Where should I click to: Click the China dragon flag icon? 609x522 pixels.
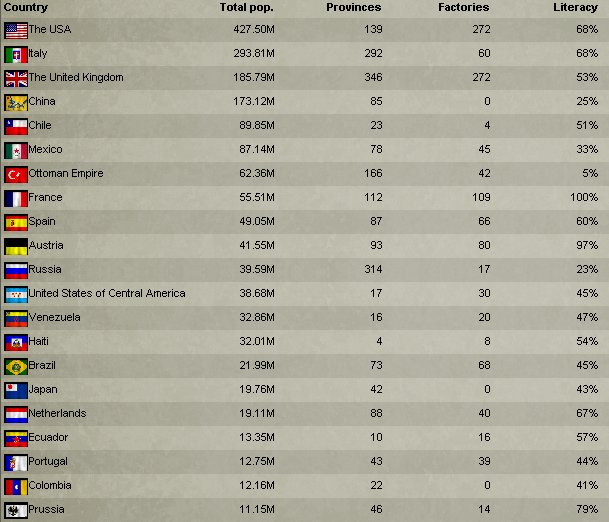click(15, 102)
